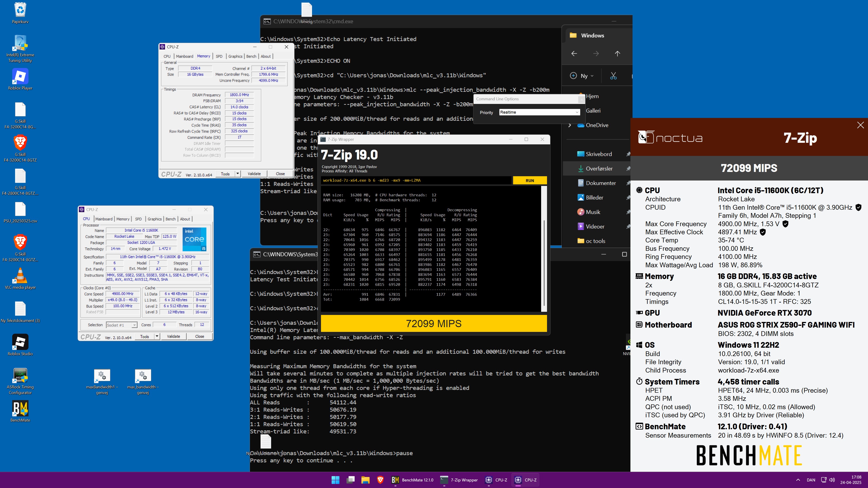The width and height of the screenshot is (868, 488).
Task: Select the max_bandwidth – genvej shortcut
Action: pos(143,382)
